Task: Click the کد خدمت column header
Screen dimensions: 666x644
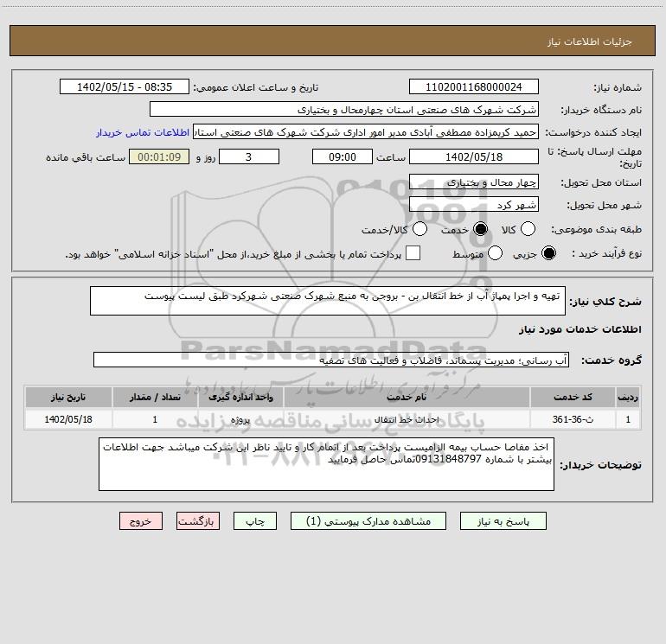Action: [x=573, y=397]
